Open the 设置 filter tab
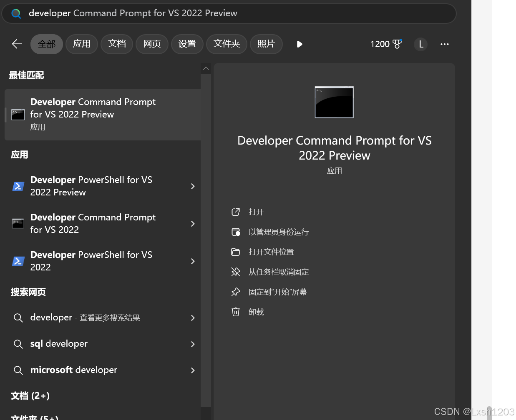 coord(187,44)
